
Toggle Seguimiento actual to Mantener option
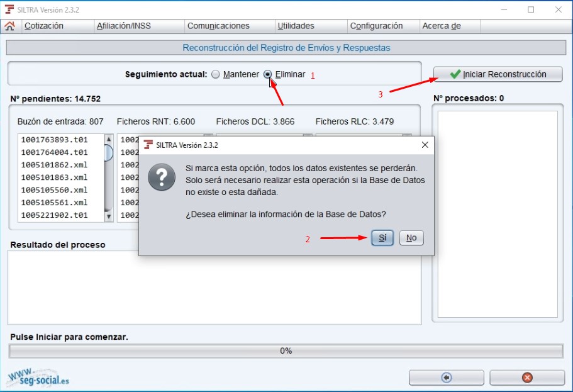(x=217, y=74)
